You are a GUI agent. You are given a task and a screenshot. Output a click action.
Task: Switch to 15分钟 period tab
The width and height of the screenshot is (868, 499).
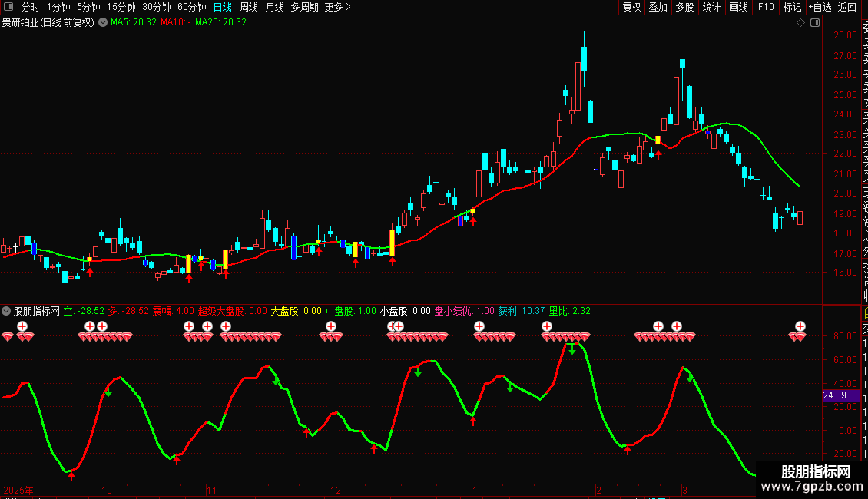(121, 7)
